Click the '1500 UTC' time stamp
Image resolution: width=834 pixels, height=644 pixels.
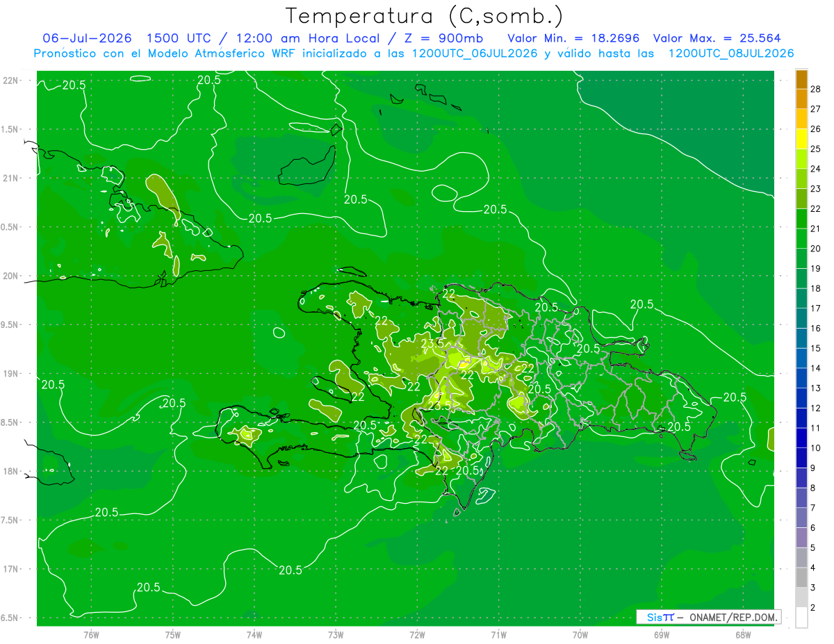click(x=181, y=38)
